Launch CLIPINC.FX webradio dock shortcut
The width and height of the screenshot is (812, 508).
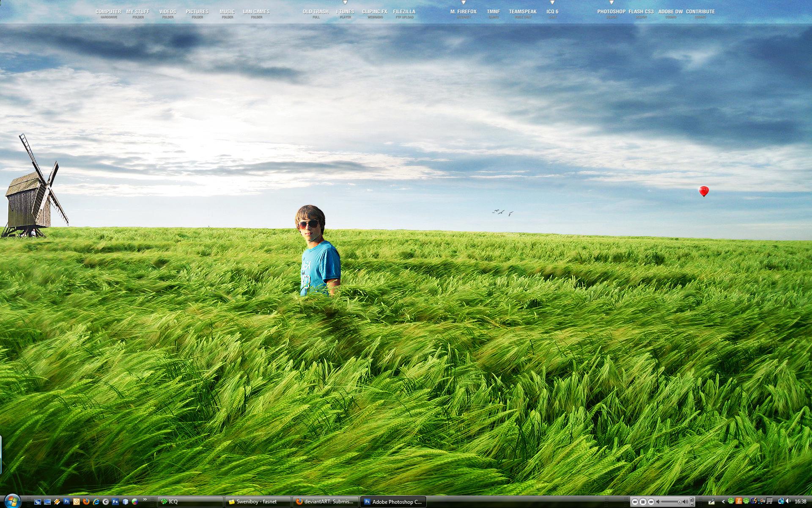(375, 14)
